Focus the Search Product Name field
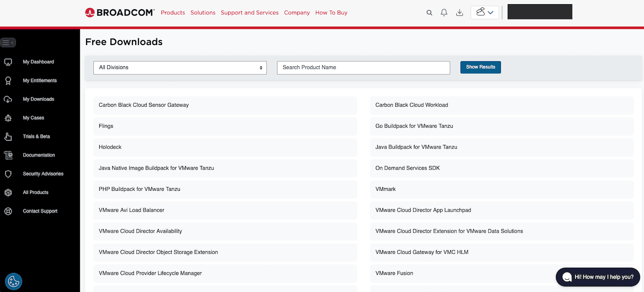The image size is (644, 292). coord(363,68)
